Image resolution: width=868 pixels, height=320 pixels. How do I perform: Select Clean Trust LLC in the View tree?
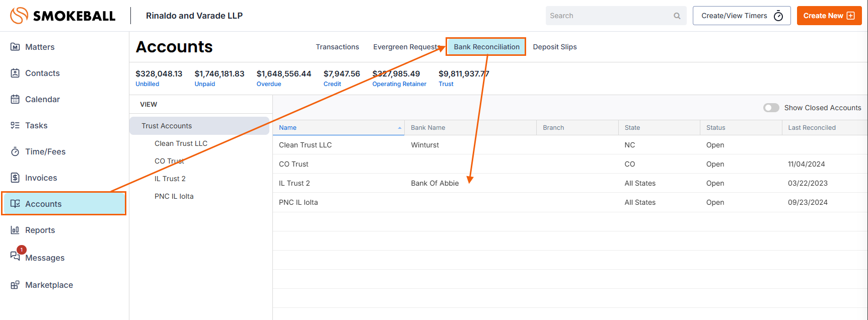coord(181,143)
